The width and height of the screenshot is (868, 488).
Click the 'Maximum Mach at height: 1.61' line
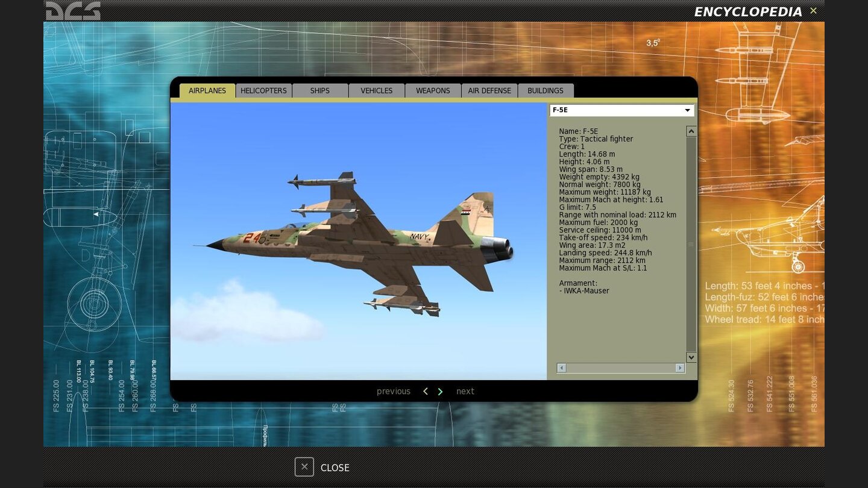coord(611,200)
